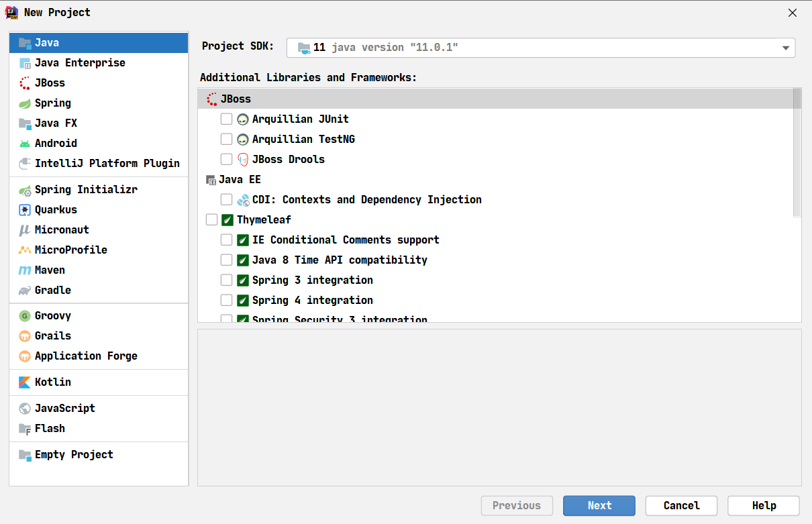Enable the Spring 4 integration checkbox

coord(227,301)
